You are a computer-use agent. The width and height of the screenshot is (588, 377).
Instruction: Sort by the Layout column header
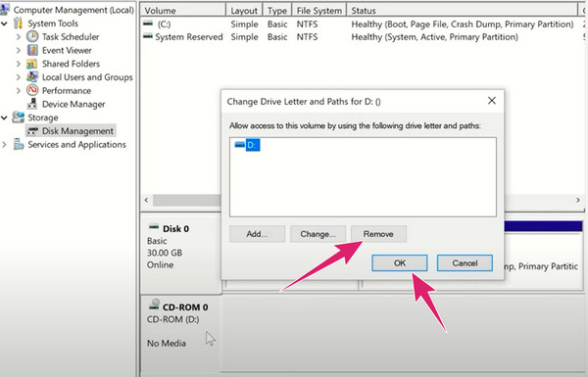tap(244, 11)
